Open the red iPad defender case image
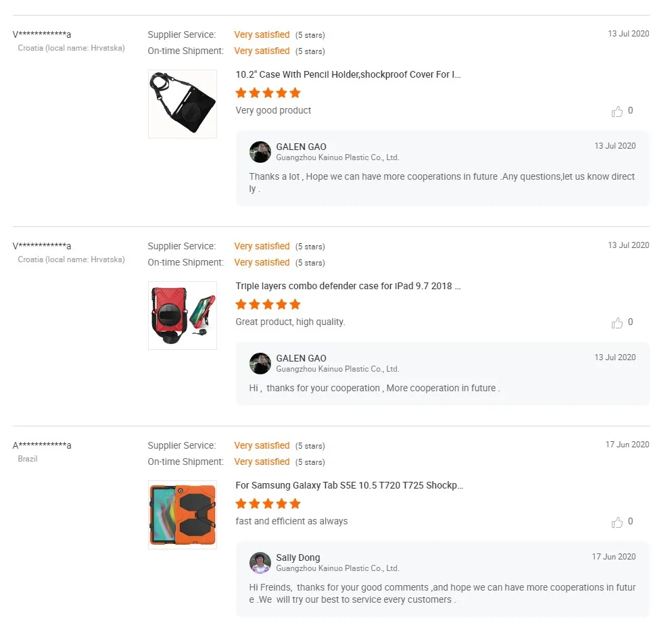The image size is (672, 621). click(x=183, y=316)
